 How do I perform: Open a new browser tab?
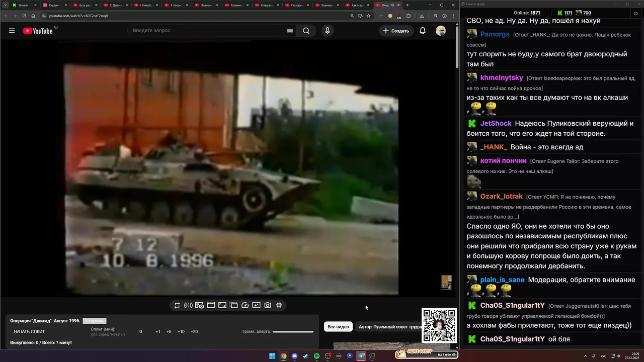click(x=408, y=5)
